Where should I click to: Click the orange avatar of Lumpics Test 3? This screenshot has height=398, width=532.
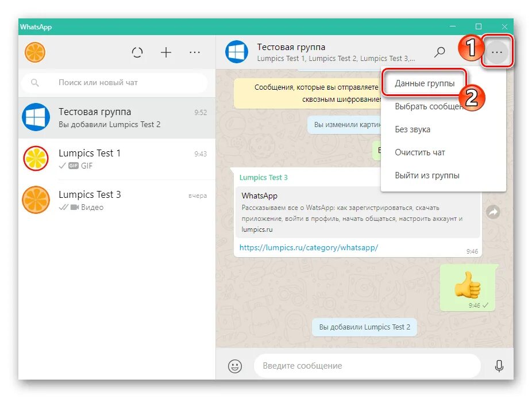36,200
